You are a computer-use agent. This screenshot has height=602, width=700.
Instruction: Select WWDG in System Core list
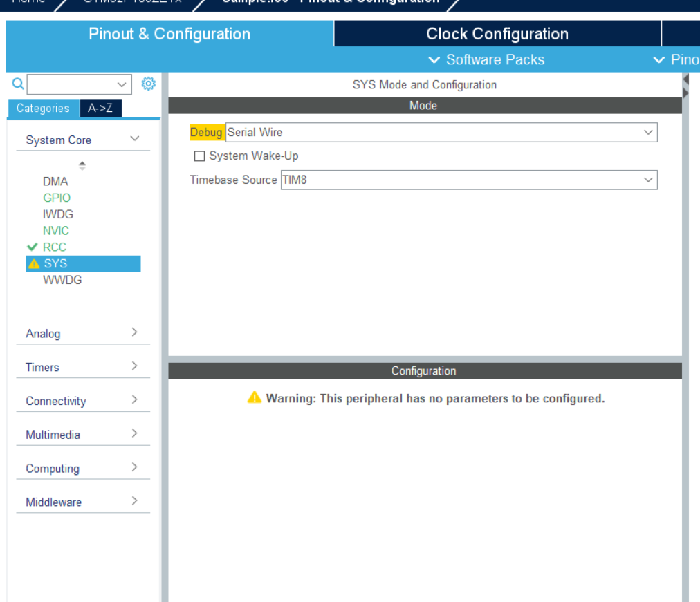click(62, 280)
